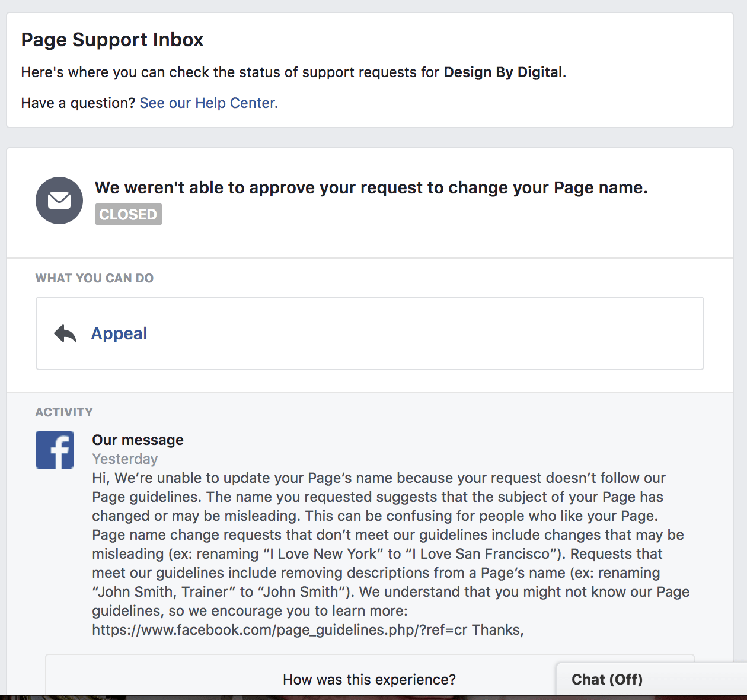747x700 pixels.
Task: Click the WHAT YOU CAN DO section label
Action: pyautogui.click(x=94, y=278)
